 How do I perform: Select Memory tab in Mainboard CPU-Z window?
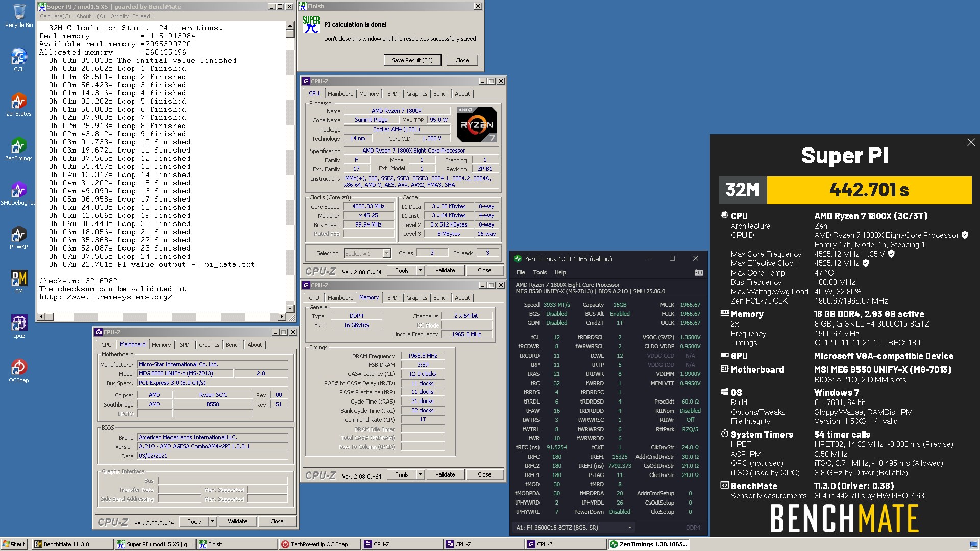[161, 345]
